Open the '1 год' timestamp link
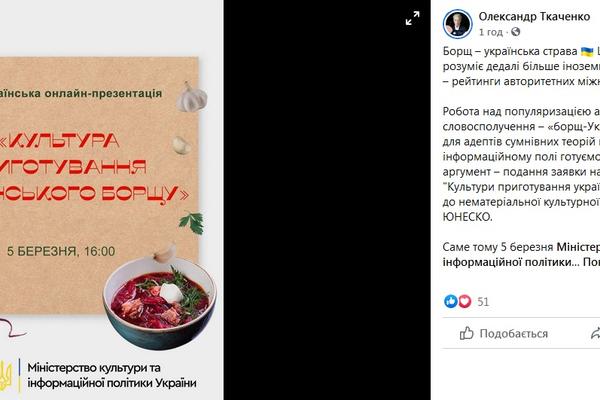600x400 pixels. click(491, 32)
